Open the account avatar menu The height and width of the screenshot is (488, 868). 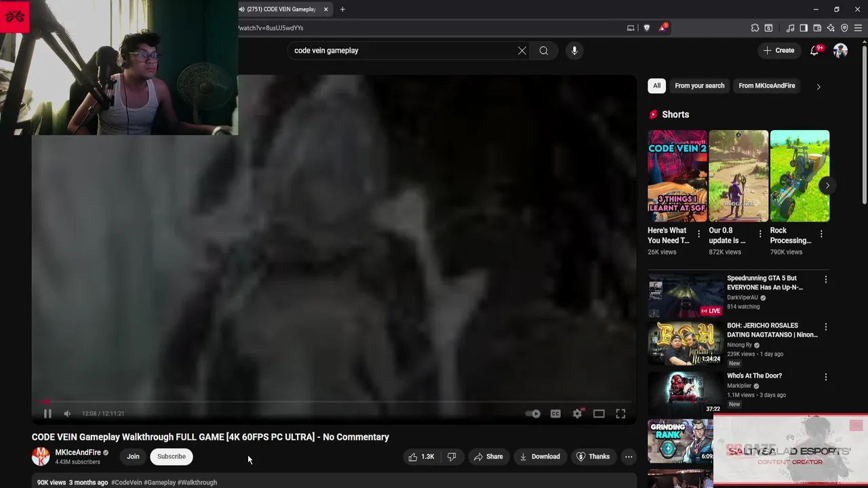(840, 50)
